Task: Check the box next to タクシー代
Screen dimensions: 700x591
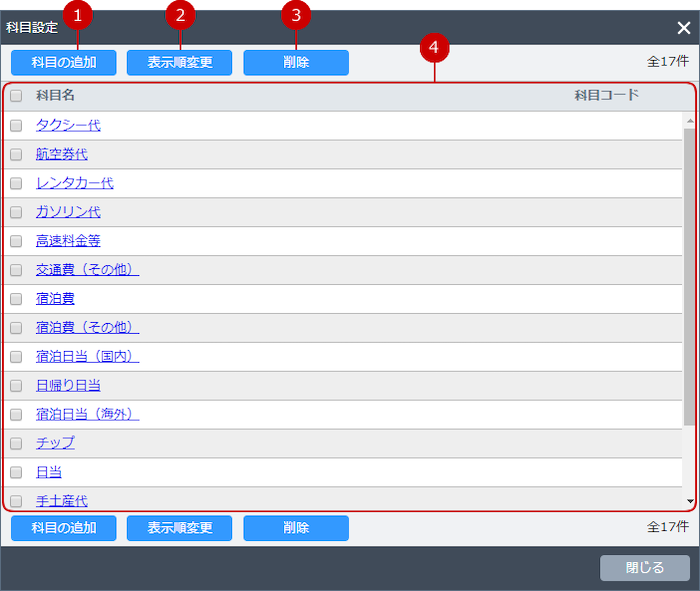Action: [16, 126]
